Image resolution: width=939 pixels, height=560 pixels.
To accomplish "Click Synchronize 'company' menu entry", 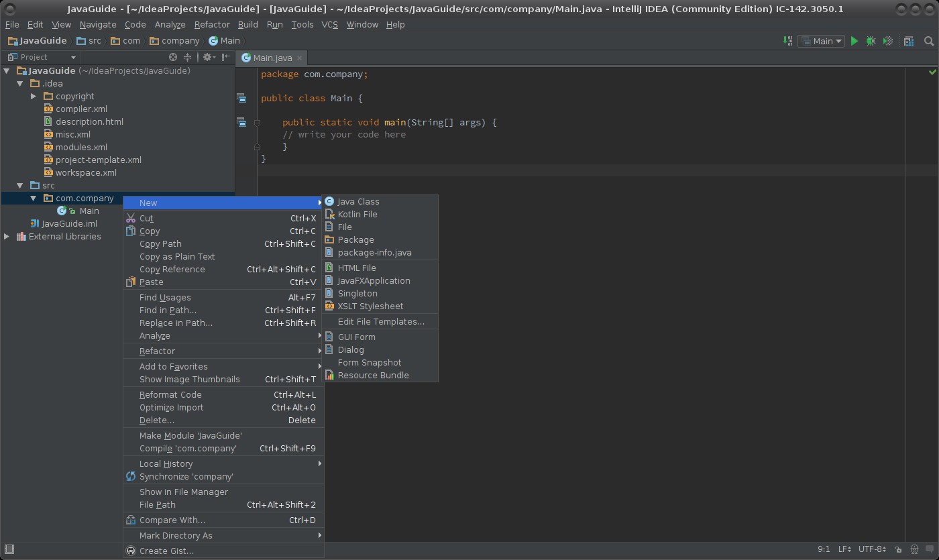I will click(x=223, y=476).
